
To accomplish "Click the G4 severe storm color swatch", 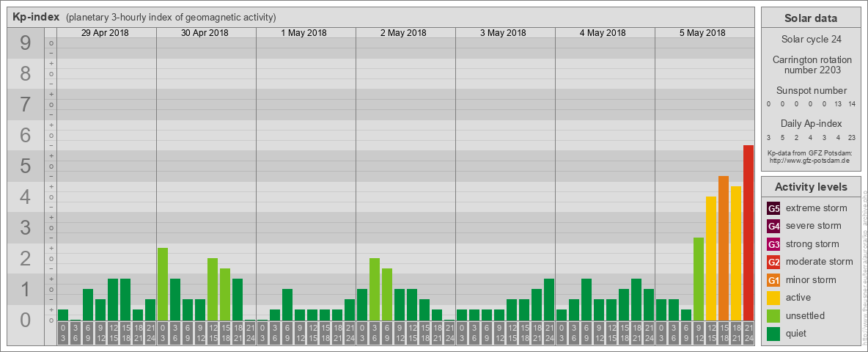I will (774, 227).
